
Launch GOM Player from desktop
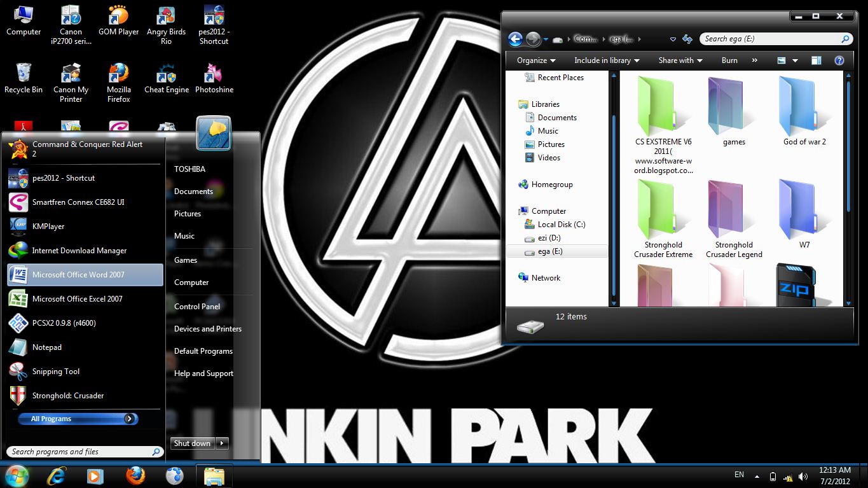point(118,20)
